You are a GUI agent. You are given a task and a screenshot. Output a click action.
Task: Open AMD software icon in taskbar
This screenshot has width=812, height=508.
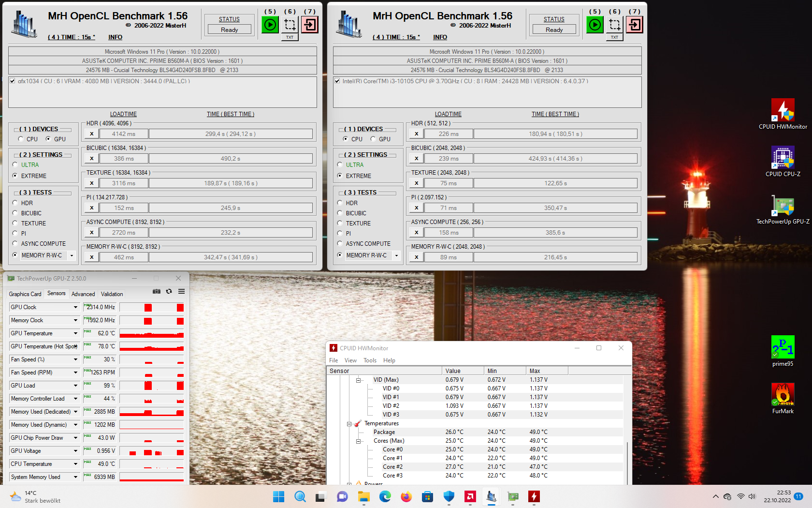point(470,496)
